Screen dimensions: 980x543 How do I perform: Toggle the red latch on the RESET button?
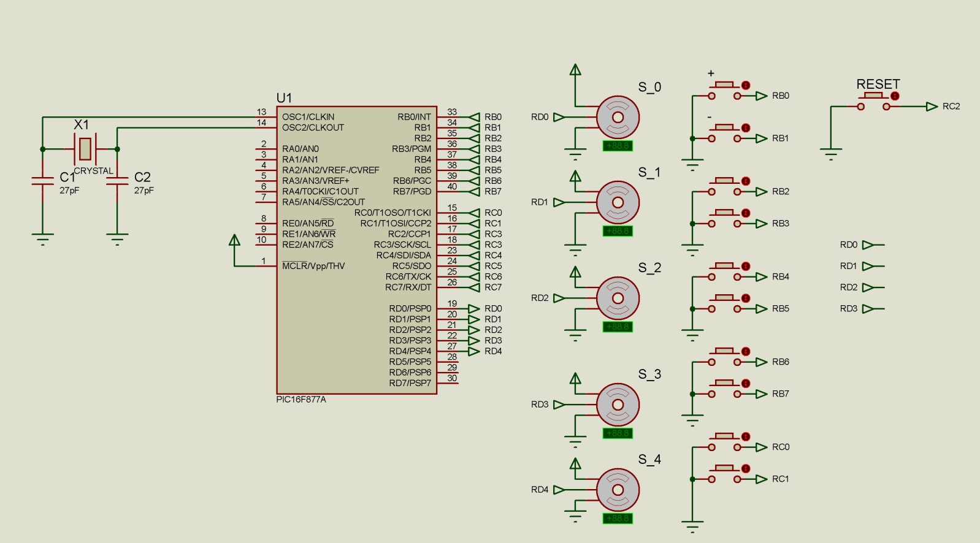tap(895, 96)
